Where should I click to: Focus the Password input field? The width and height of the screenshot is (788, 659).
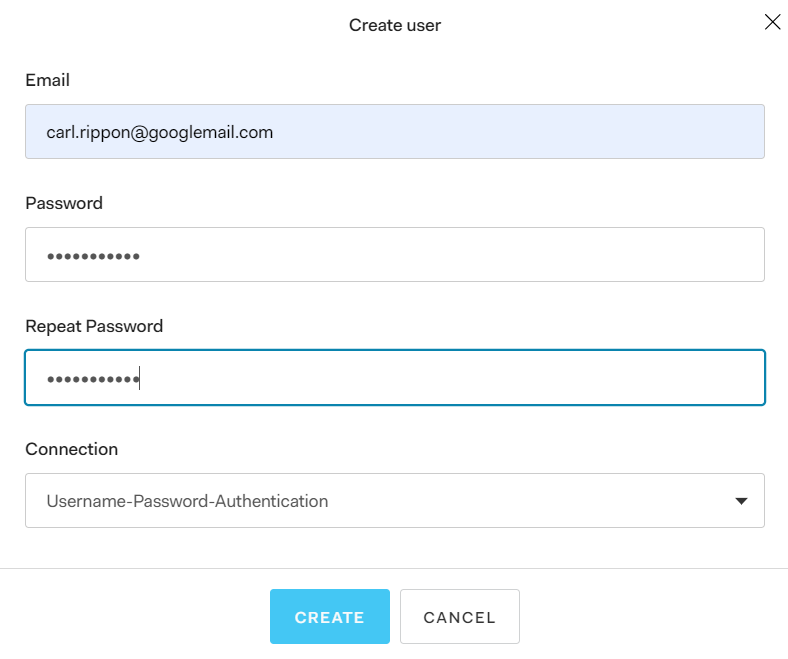(395, 255)
